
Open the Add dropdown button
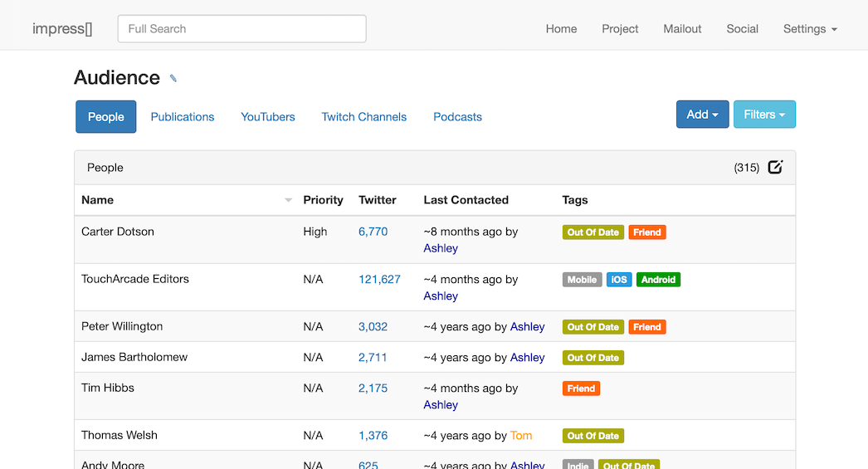click(x=702, y=115)
